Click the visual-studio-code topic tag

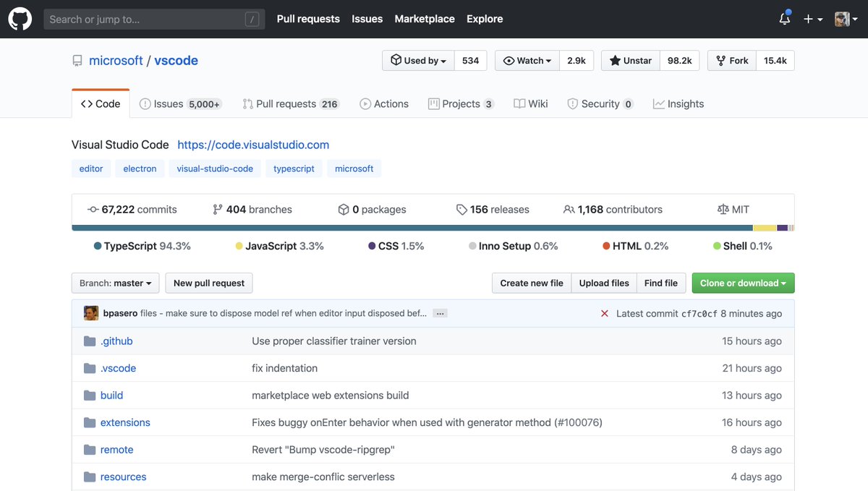[215, 168]
